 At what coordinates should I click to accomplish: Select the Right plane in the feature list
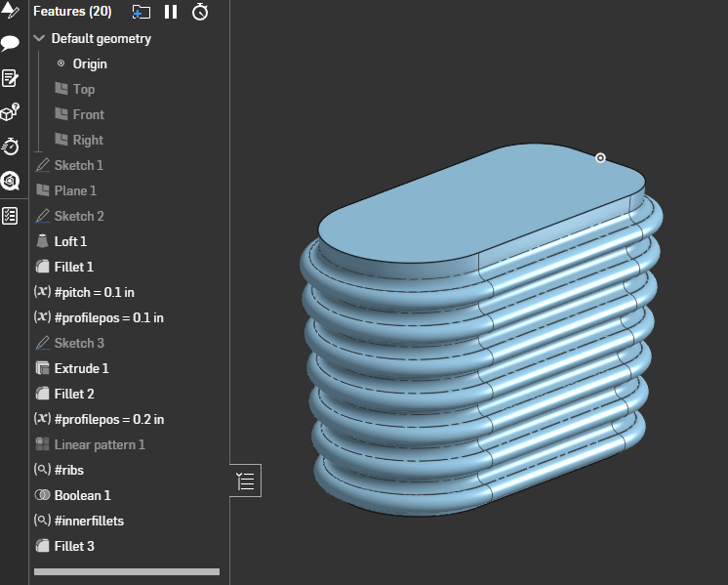[x=88, y=140]
